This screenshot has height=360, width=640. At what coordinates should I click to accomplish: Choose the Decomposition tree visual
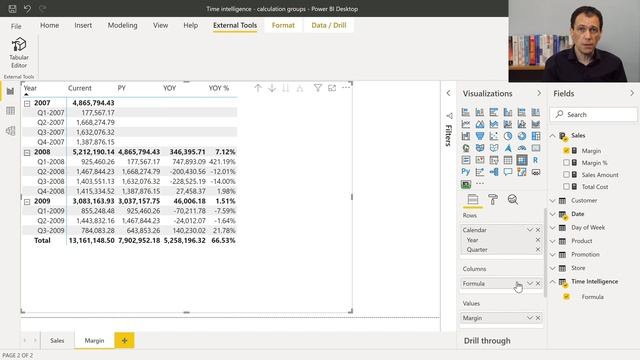pos(494,172)
